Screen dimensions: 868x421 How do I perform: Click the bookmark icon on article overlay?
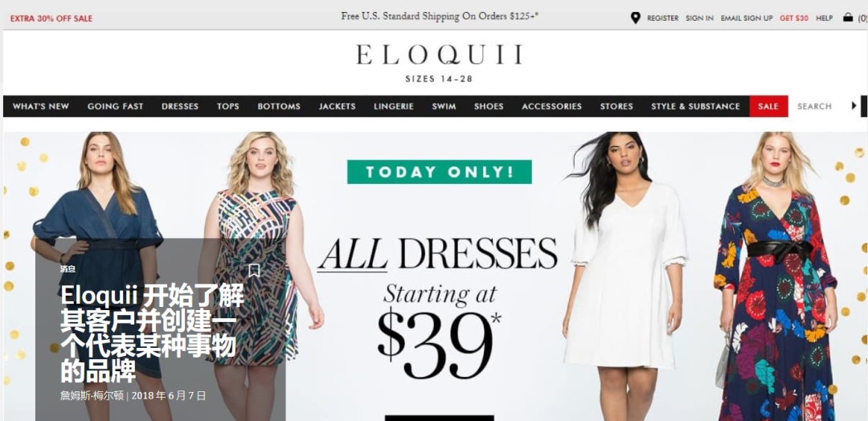[x=254, y=270]
